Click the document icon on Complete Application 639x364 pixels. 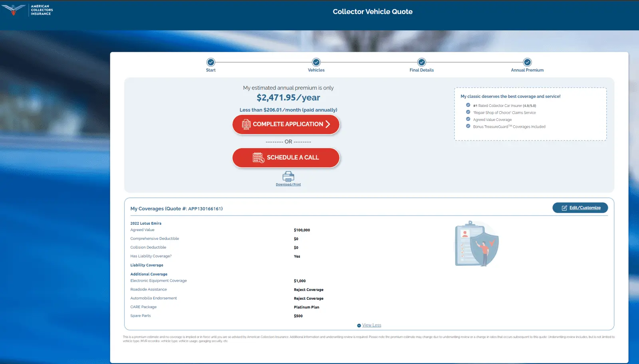pos(246,125)
